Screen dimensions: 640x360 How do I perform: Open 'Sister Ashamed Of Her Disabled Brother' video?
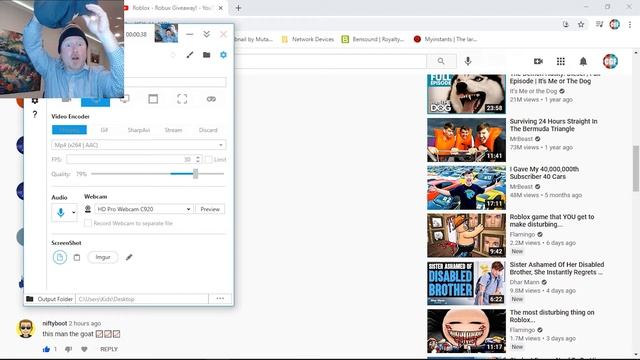click(x=557, y=268)
